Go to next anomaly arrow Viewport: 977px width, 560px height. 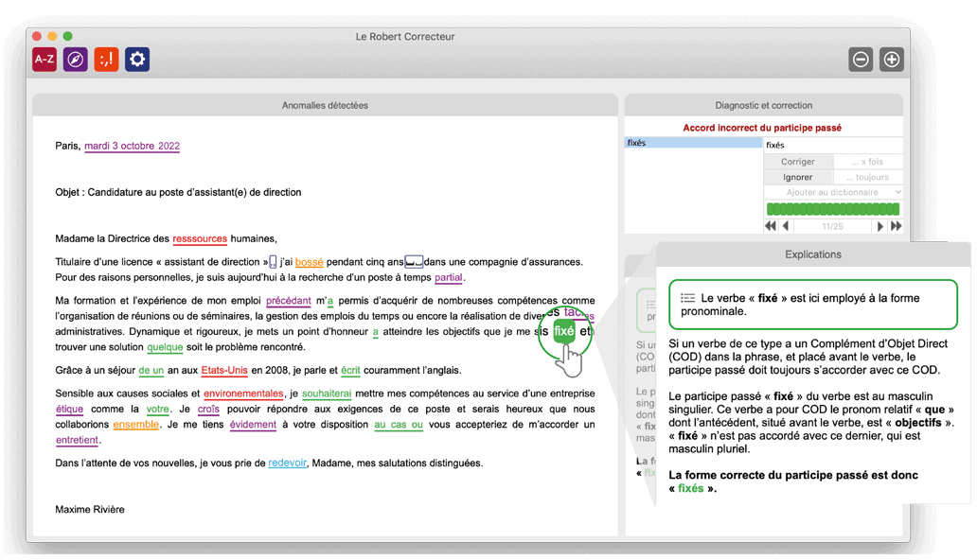(x=879, y=226)
